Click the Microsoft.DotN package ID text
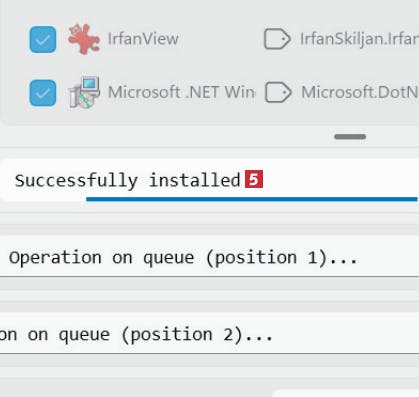This screenshot has width=419, height=397. (360, 92)
